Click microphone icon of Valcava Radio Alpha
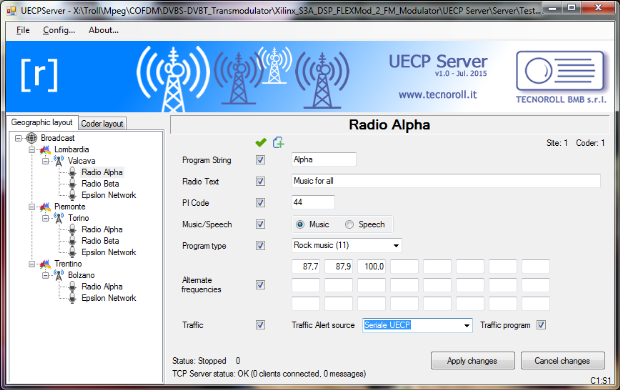This screenshot has height=390, width=620. [x=72, y=172]
